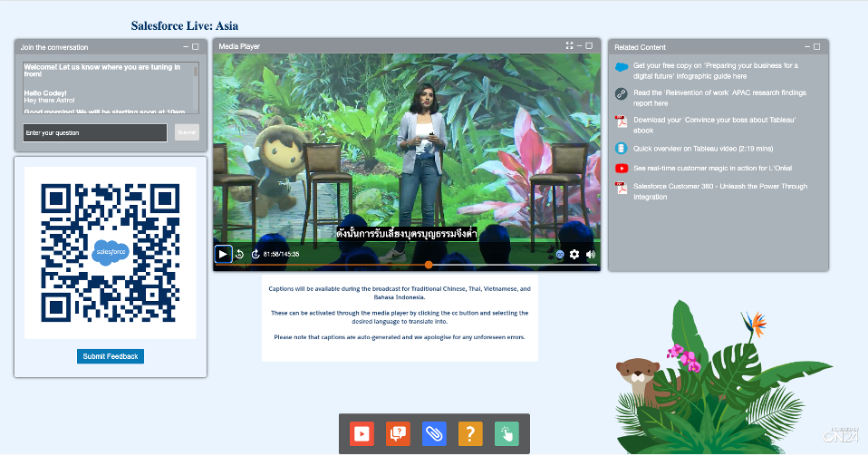Play the video in Media Player

pos(223,255)
